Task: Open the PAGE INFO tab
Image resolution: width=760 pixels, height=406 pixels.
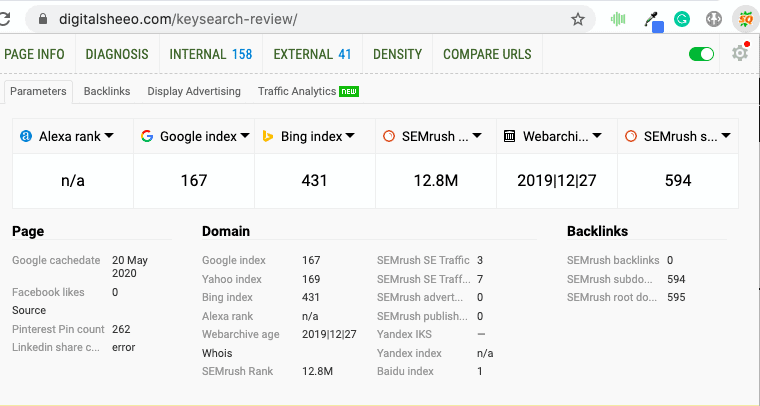Action: coord(34,54)
